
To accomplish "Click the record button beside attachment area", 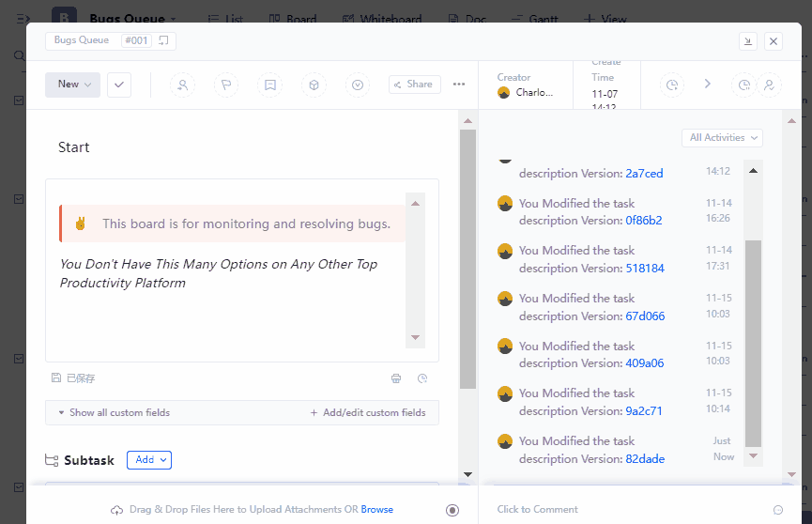I will click(x=452, y=510).
